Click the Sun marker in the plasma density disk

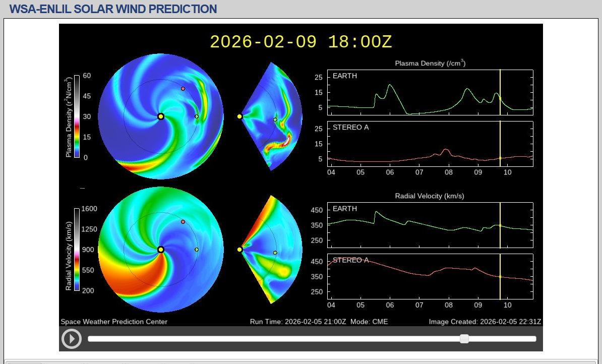160,116
